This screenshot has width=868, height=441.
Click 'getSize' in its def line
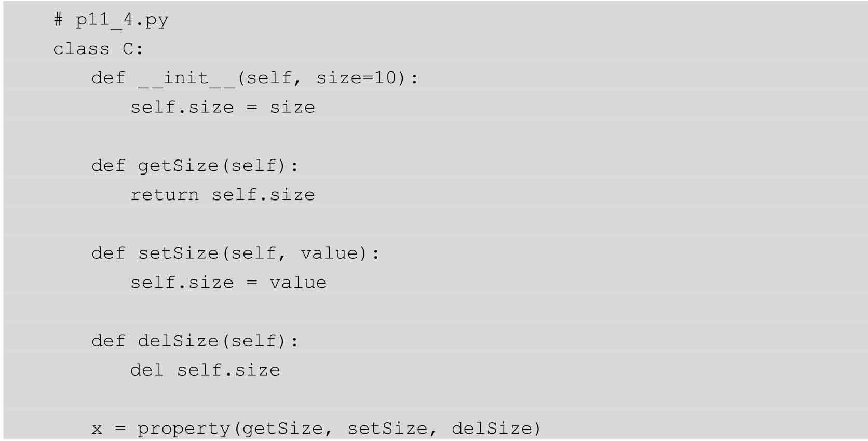(178, 166)
